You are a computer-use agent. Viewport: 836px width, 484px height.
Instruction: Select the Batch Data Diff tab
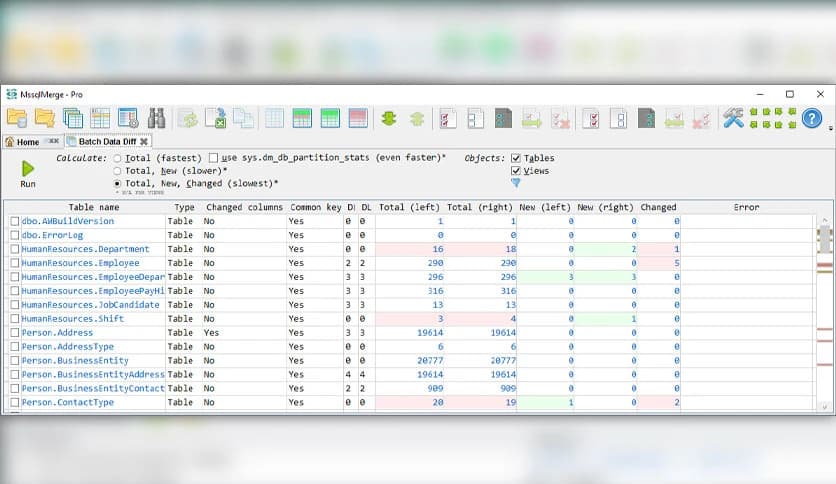tap(107, 141)
